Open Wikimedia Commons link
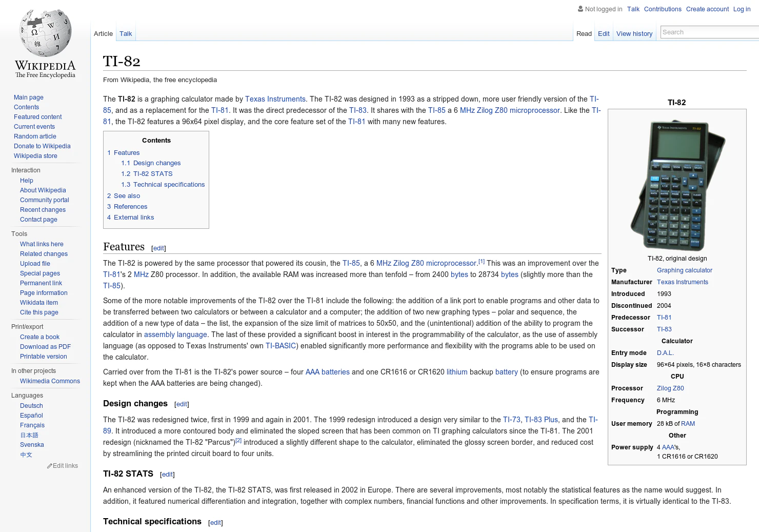This screenshot has height=532, width=759. pos(50,381)
